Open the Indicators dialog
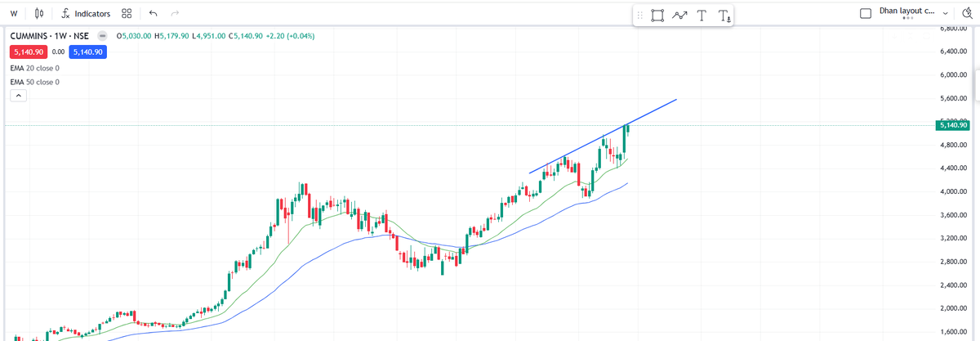This screenshot has width=980, height=341. [85, 14]
